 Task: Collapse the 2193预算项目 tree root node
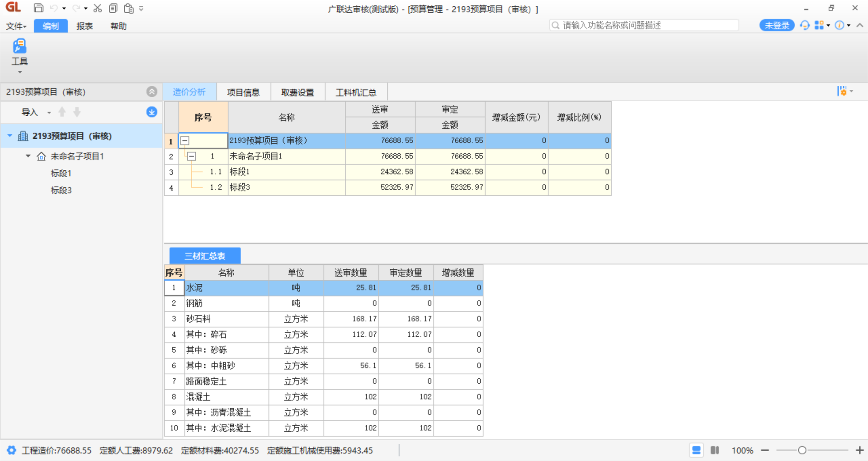(x=10, y=136)
